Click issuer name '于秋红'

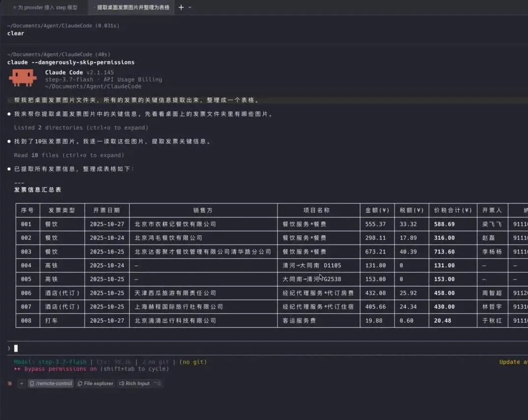(492, 321)
